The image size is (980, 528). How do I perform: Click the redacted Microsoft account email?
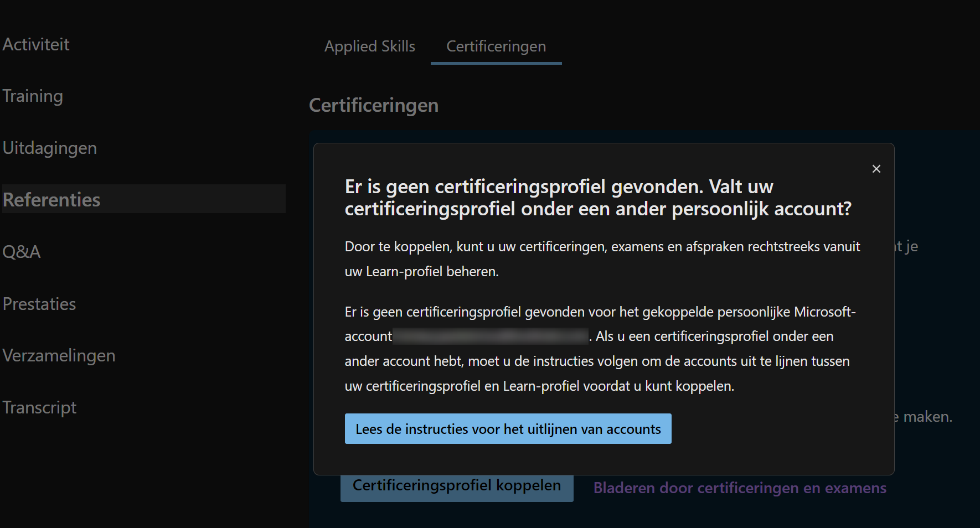point(490,336)
